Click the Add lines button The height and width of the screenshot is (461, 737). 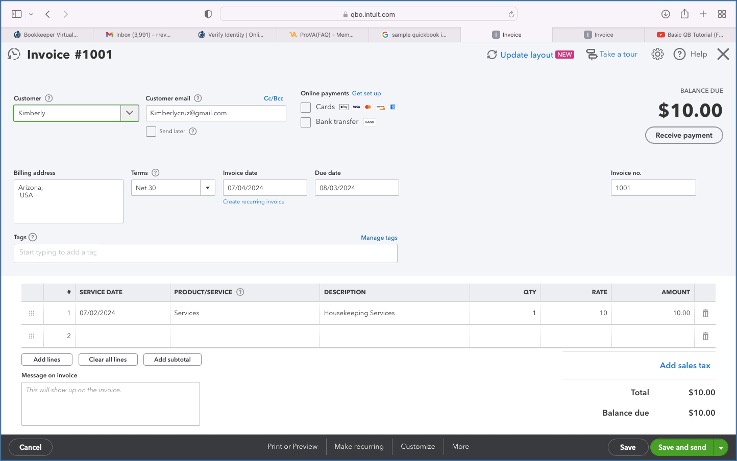(47, 359)
